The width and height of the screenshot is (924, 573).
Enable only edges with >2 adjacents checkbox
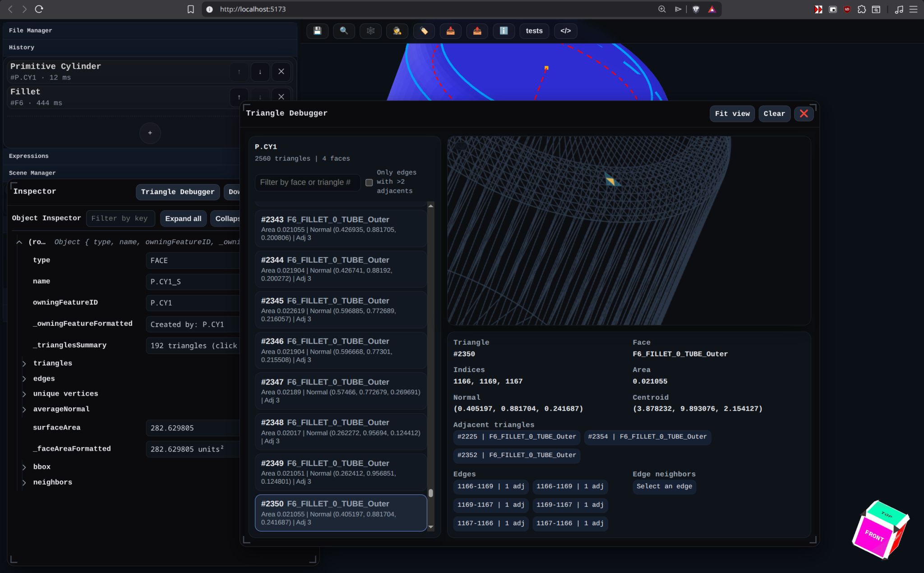point(369,182)
